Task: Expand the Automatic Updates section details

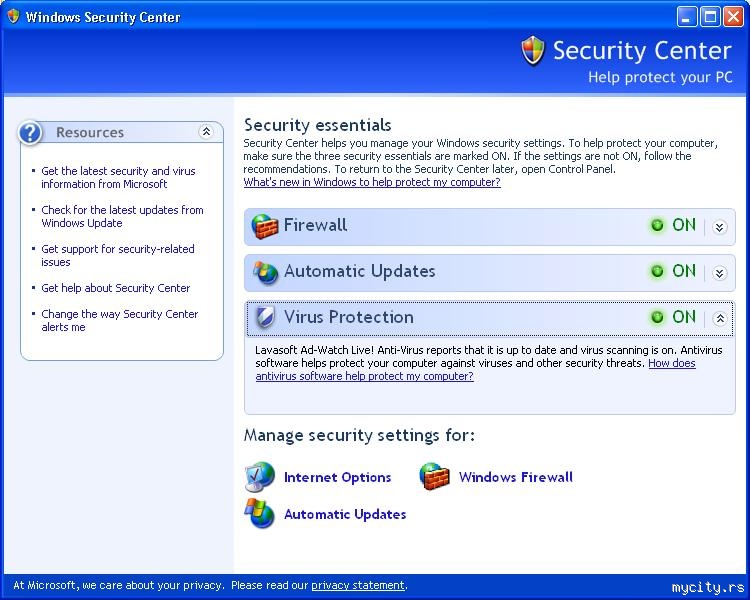Action: (720, 273)
